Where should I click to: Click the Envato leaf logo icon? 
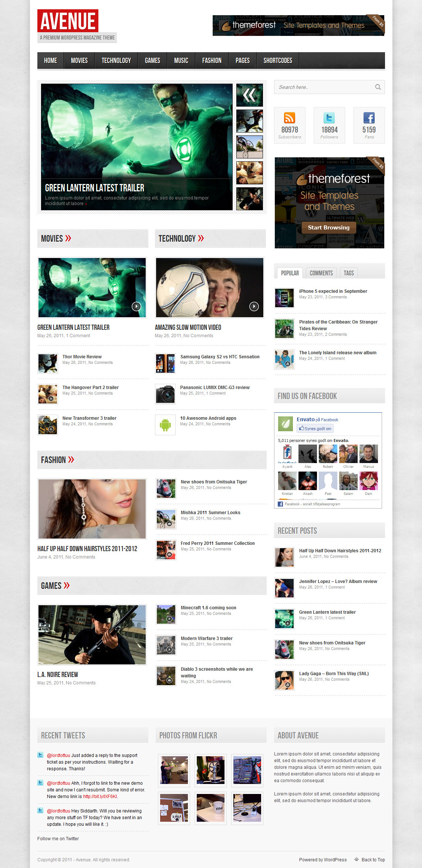tap(286, 424)
